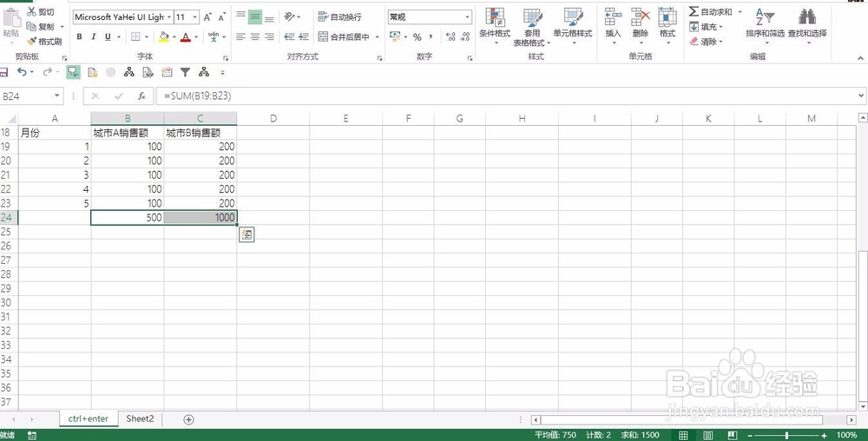Screen dimensions: 868x441
Task: Switch to Sheet2 tab
Action: 140,419
